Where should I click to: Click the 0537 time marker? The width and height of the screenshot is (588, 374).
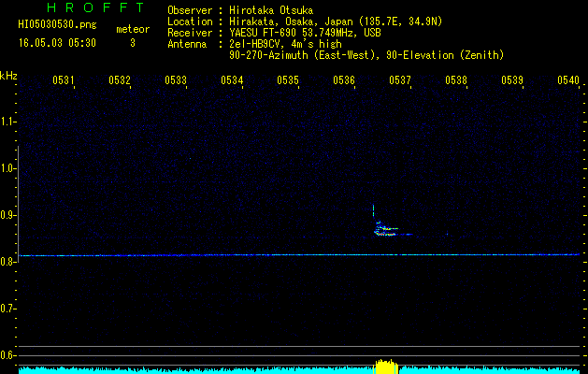coord(400,79)
